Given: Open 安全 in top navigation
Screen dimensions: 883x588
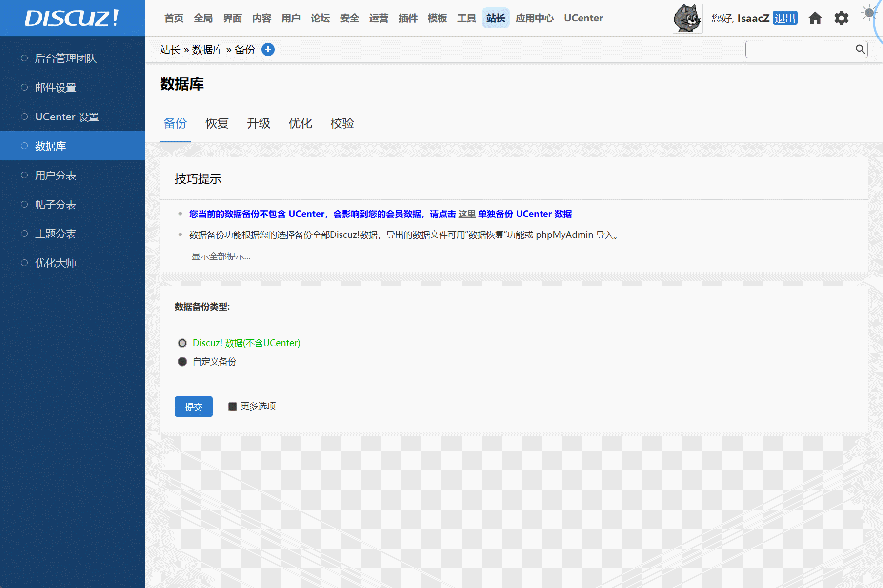Looking at the screenshot, I should (350, 18).
